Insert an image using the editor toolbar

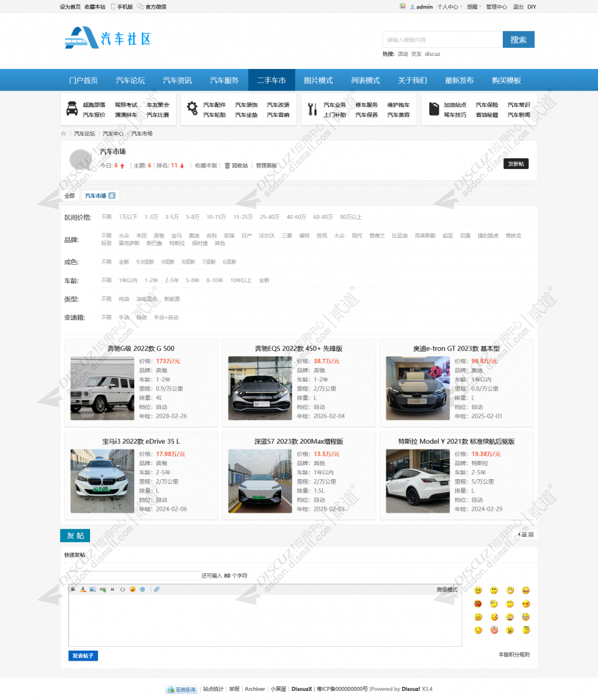click(93, 590)
